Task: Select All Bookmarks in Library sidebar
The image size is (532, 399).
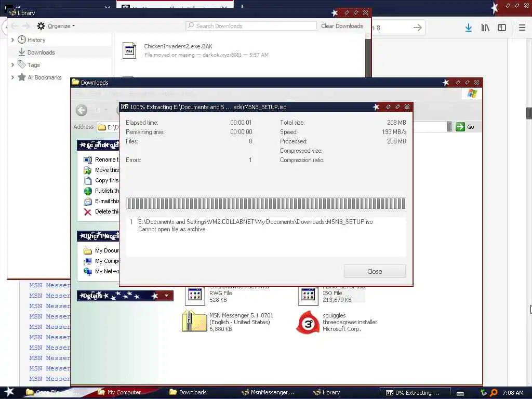Action: 45,77
